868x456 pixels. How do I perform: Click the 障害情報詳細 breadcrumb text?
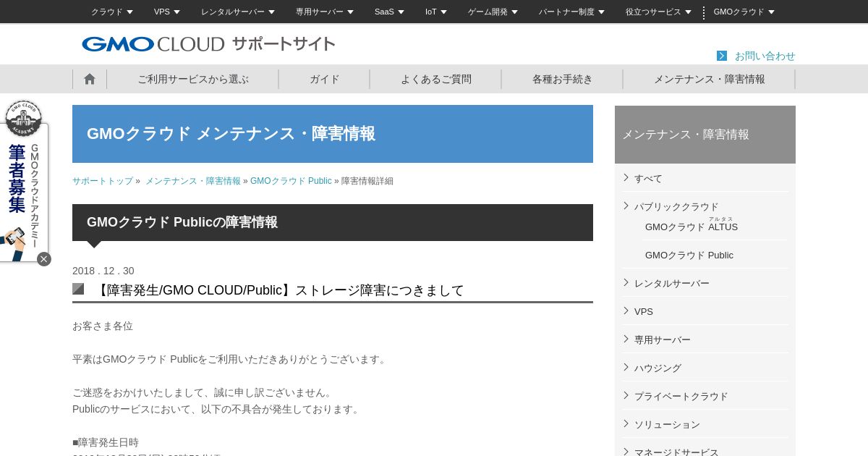click(x=367, y=181)
